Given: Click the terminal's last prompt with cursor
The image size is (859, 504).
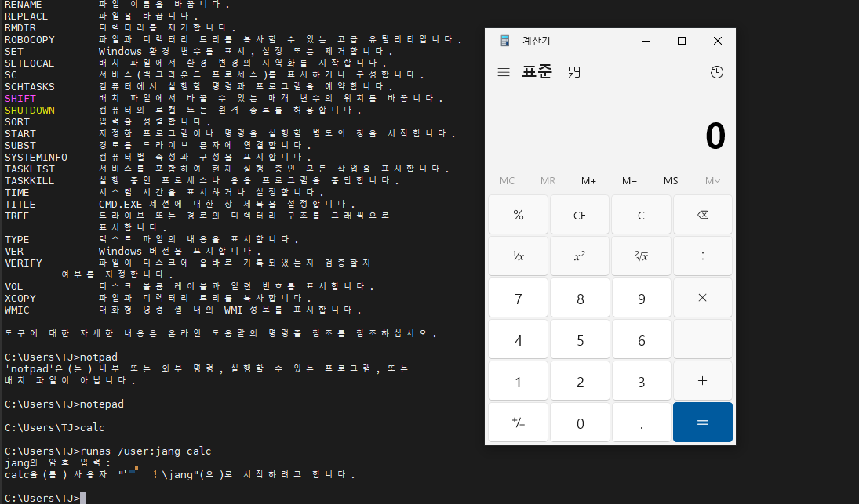Looking at the screenshot, I should (45, 498).
